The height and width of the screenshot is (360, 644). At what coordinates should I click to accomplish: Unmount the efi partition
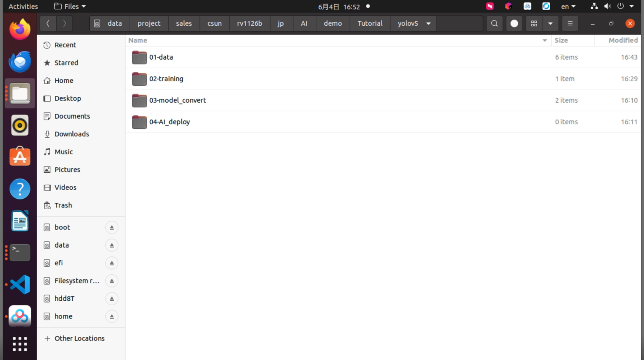coord(112,263)
